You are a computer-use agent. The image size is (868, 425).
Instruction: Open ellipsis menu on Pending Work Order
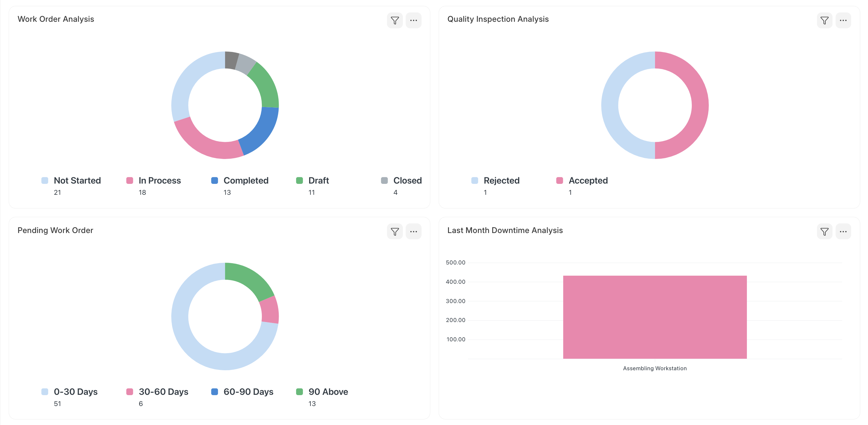(413, 232)
